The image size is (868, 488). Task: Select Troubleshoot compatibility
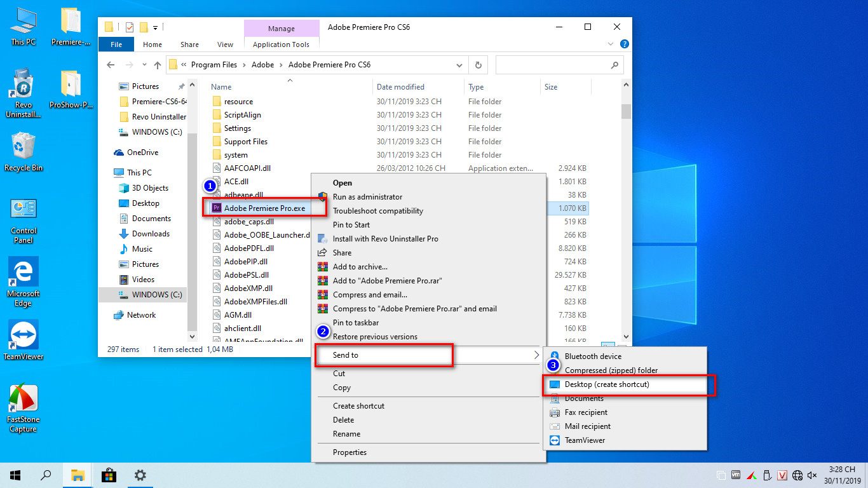pyautogui.click(x=377, y=211)
